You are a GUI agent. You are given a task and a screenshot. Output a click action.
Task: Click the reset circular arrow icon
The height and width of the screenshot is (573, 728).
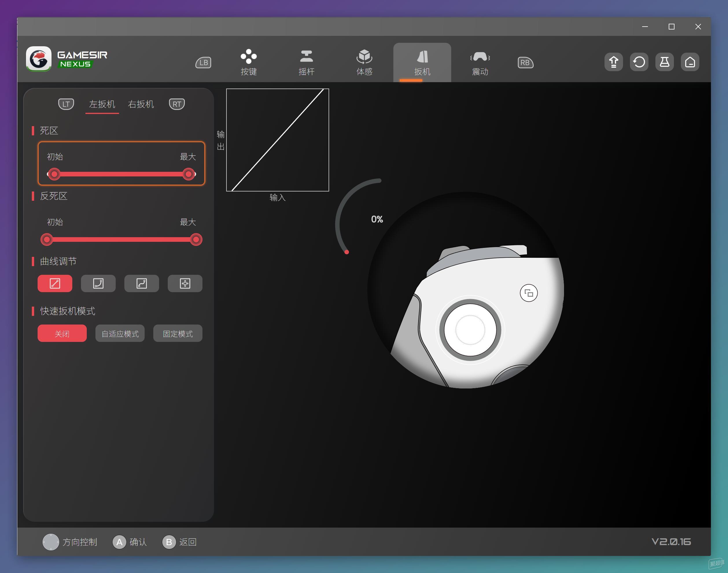639,62
